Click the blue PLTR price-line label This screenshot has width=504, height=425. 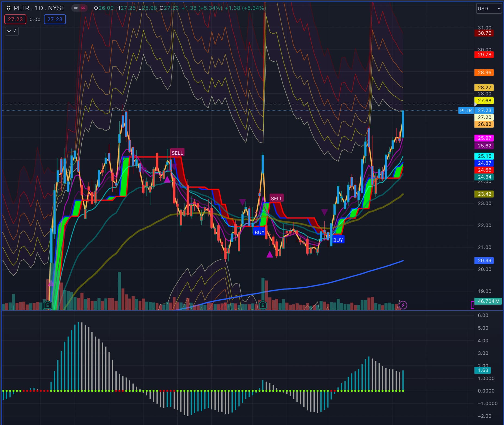466,110
